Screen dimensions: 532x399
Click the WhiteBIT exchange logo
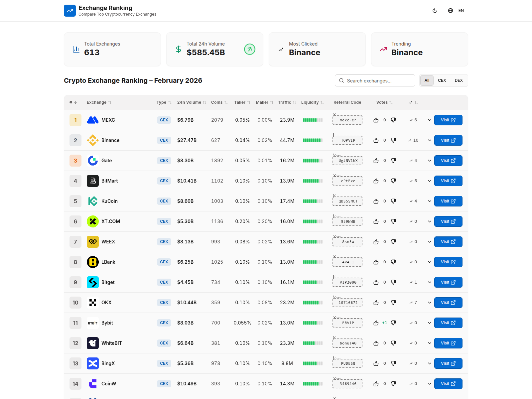coord(93,343)
